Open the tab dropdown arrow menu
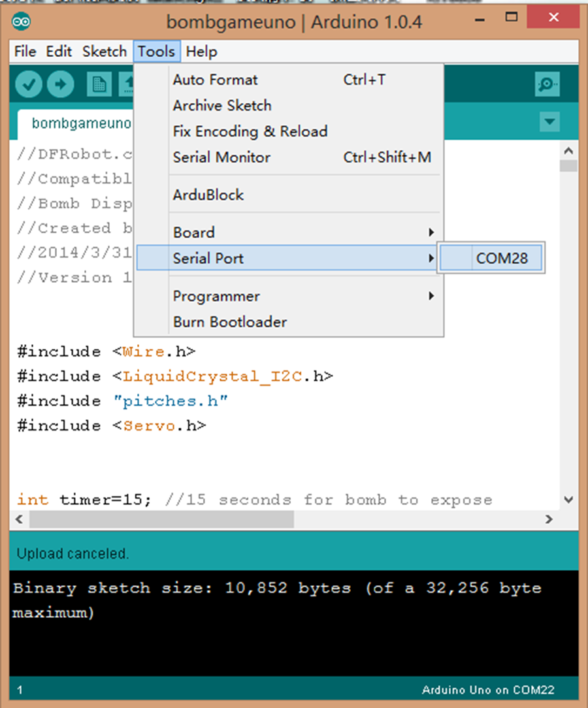The width and height of the screenshot is (588, 708). tap(549, 121)
